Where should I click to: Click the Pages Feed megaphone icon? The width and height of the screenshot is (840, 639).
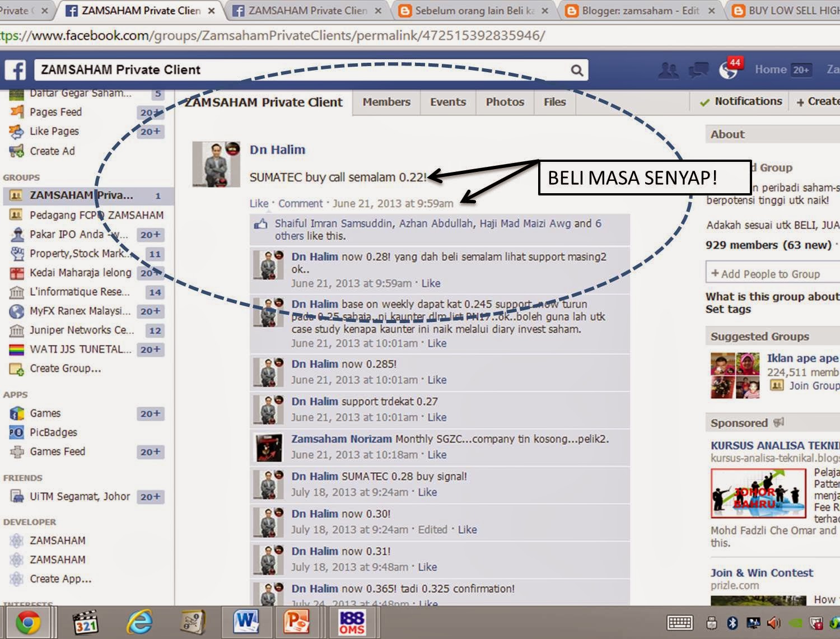[17, 112]
